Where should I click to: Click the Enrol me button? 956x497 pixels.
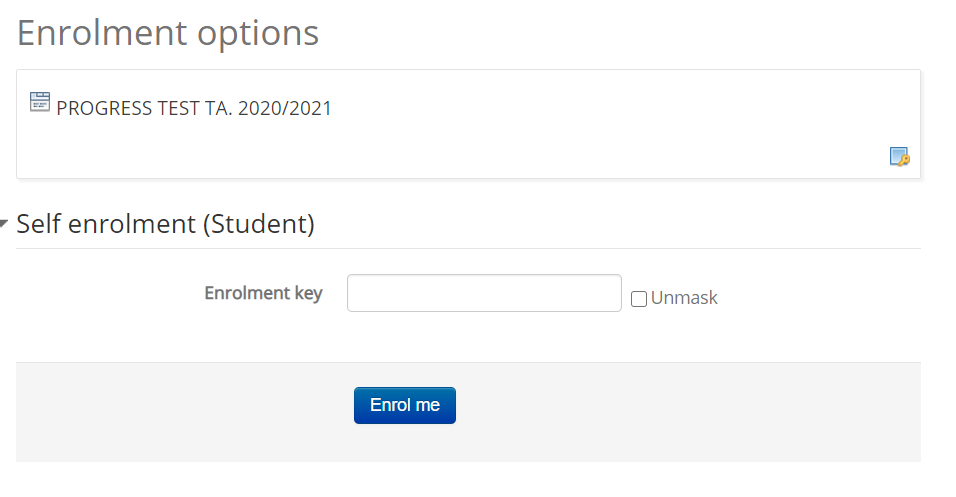(405, 405)
